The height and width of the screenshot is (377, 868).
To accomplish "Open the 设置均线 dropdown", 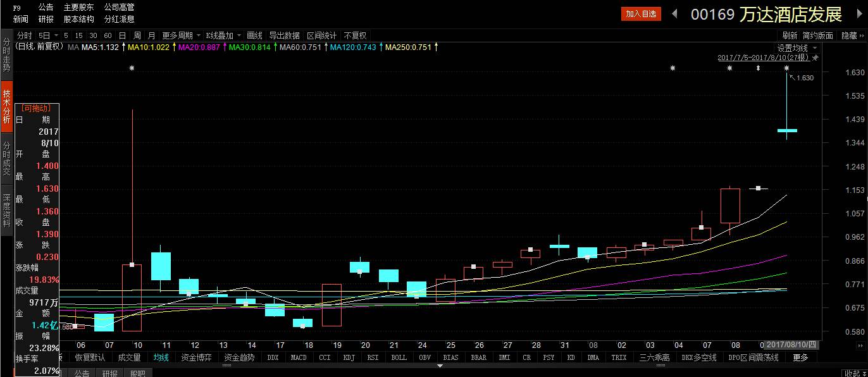I will tap(814, 48).
